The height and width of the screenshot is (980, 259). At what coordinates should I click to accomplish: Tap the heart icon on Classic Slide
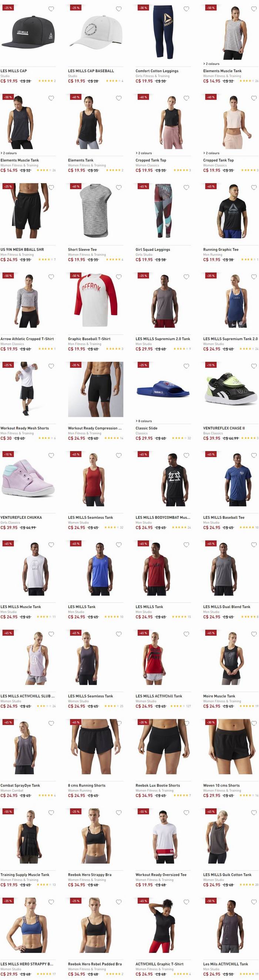point(186,366)
